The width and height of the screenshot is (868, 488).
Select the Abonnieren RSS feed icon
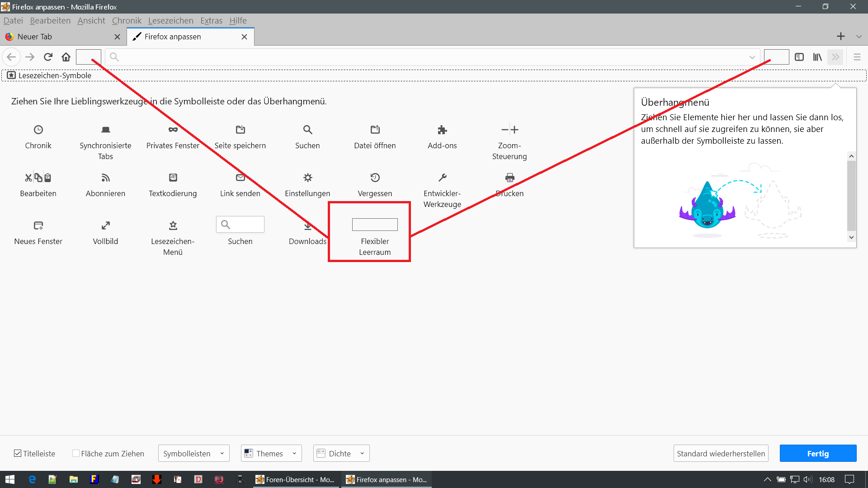pyautogui.click(x=105, y=178)
